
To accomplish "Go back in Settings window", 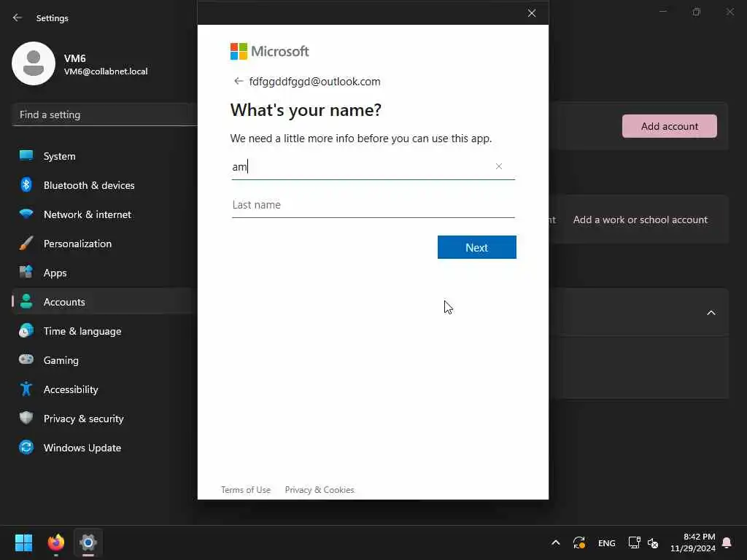I will 18,17.
